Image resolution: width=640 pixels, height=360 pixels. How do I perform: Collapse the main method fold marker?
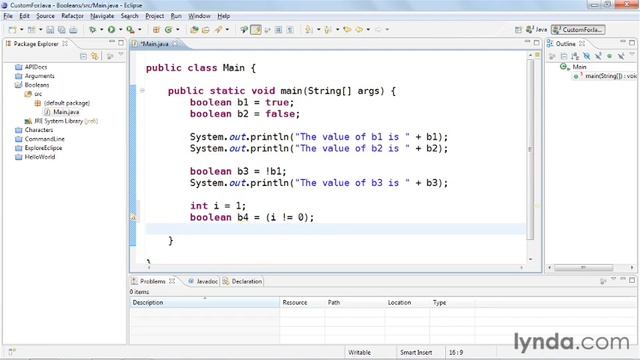[142, 91]
